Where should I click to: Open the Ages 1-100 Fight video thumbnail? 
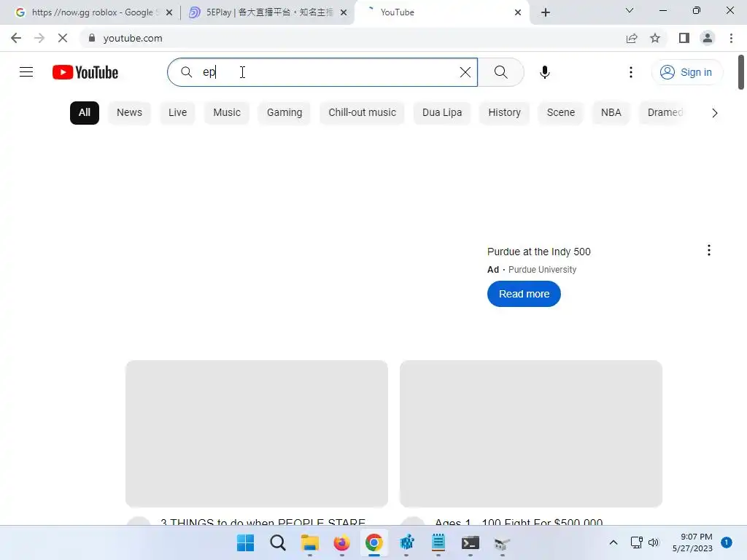click(531, 434)
